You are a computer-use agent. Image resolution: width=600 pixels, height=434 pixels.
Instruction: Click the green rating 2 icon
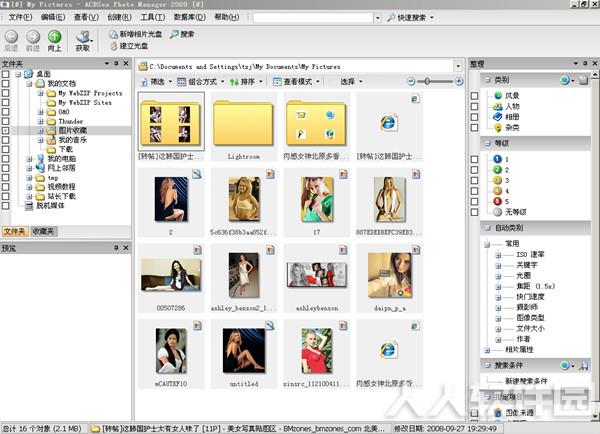click(x=497, y=170)
